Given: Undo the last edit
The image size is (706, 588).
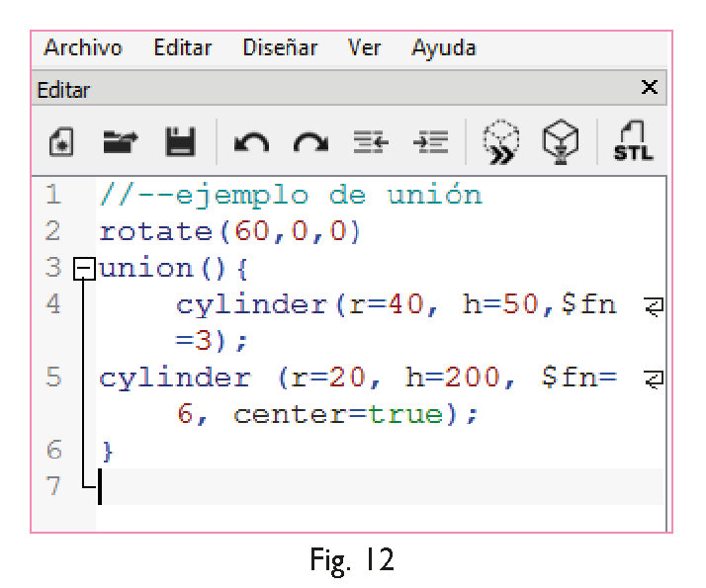Looking at the screenshot, I should click(251, 144).
